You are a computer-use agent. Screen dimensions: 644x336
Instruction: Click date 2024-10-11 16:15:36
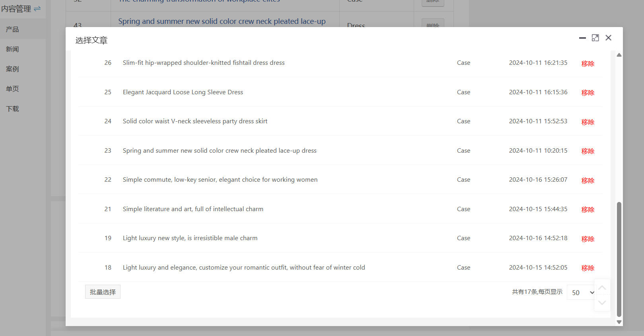538,92
